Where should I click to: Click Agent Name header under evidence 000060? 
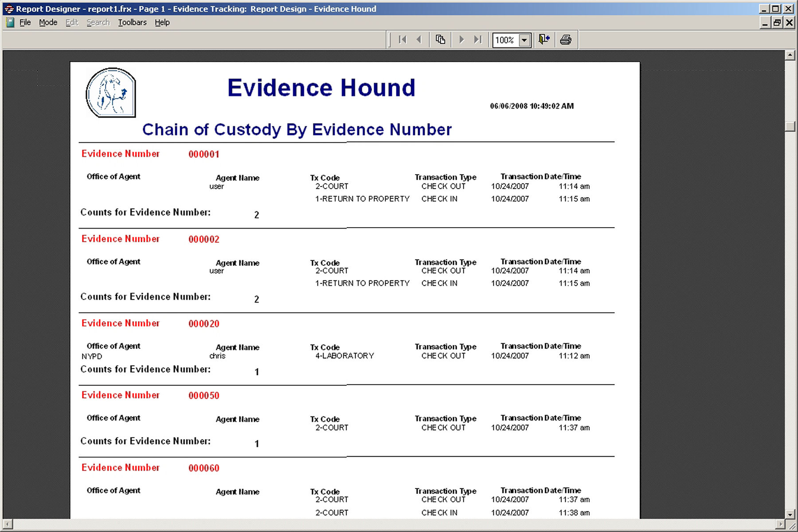(238, 492)
